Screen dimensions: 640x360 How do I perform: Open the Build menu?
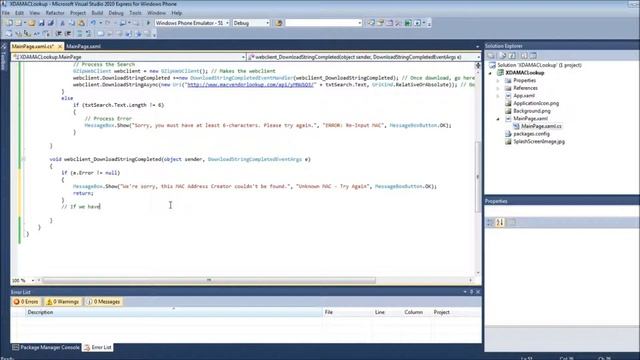[97, 13]
